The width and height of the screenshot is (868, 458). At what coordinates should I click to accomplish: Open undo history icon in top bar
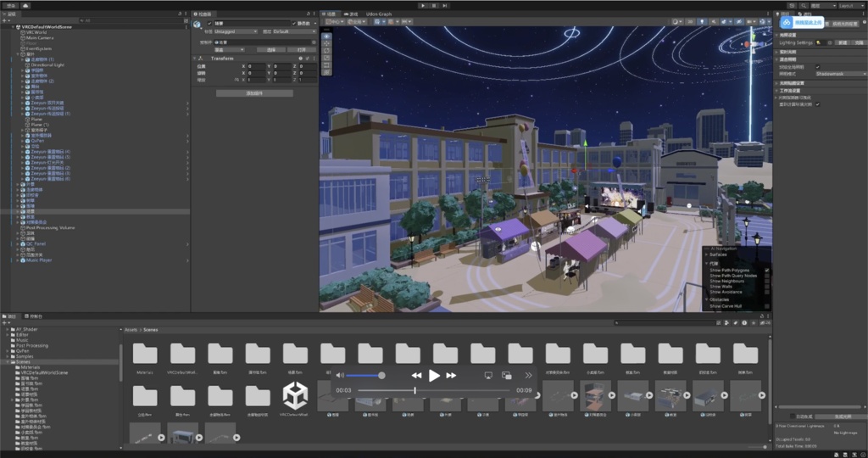click(793, 6)
